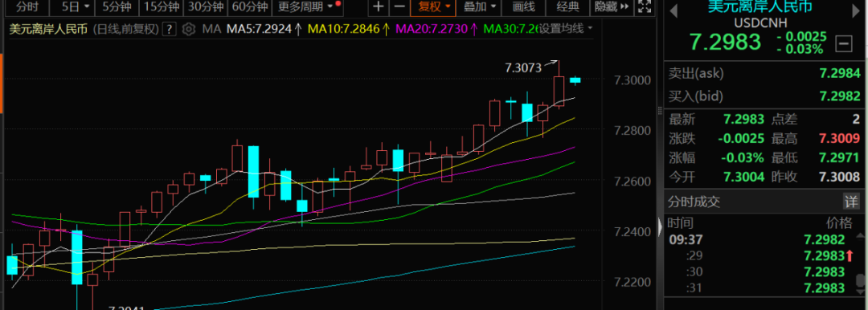Open the 复权 dropdown
The width and height of the screenshot is (868, 310).
pyautogui.click(x=433, y=7)
